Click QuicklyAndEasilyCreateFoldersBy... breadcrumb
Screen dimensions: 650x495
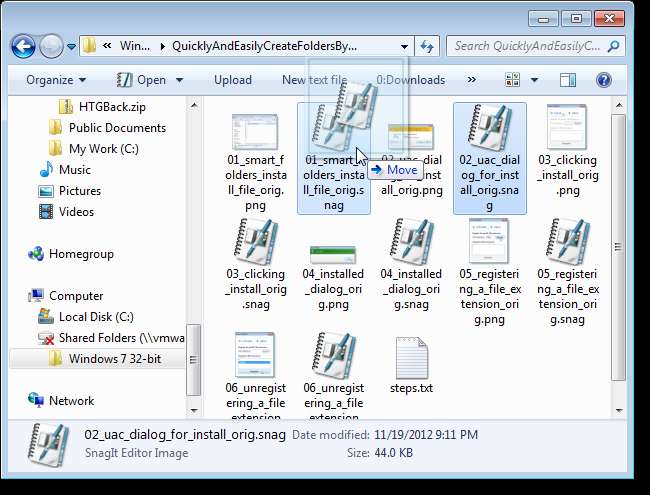(x=264, y=46)
